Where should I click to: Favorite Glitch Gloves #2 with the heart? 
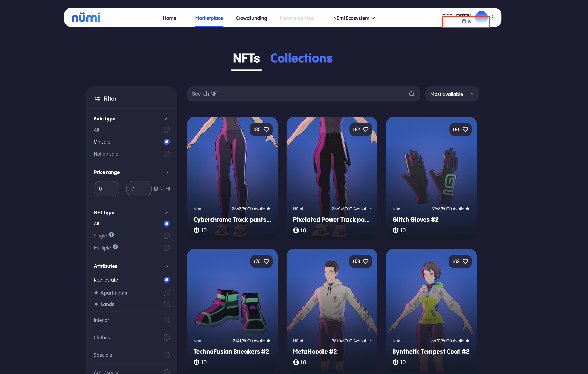465,129
